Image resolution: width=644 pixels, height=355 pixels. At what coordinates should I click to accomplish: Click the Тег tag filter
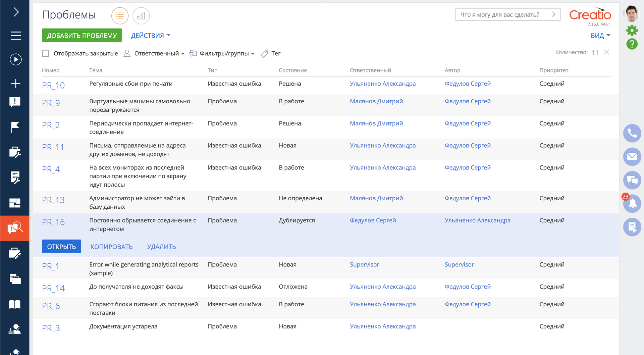point(271,53)
